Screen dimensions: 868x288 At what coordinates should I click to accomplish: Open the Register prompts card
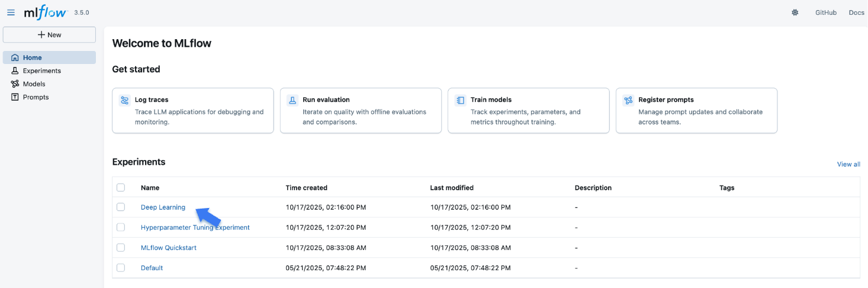tap(696, 111)
